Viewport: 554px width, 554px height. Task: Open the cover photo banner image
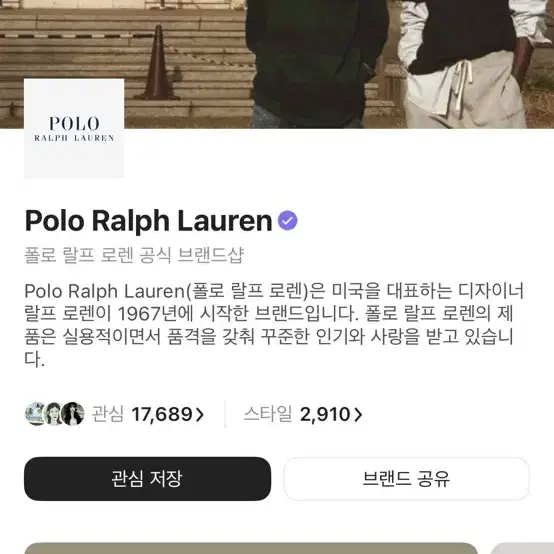click(277, 64)
